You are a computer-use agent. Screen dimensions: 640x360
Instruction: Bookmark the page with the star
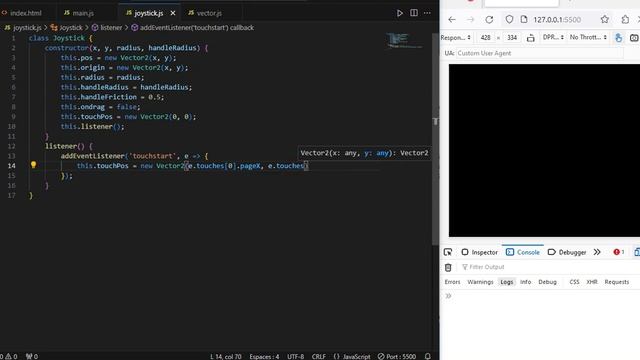pyautogui.click(x=604, y=19)
